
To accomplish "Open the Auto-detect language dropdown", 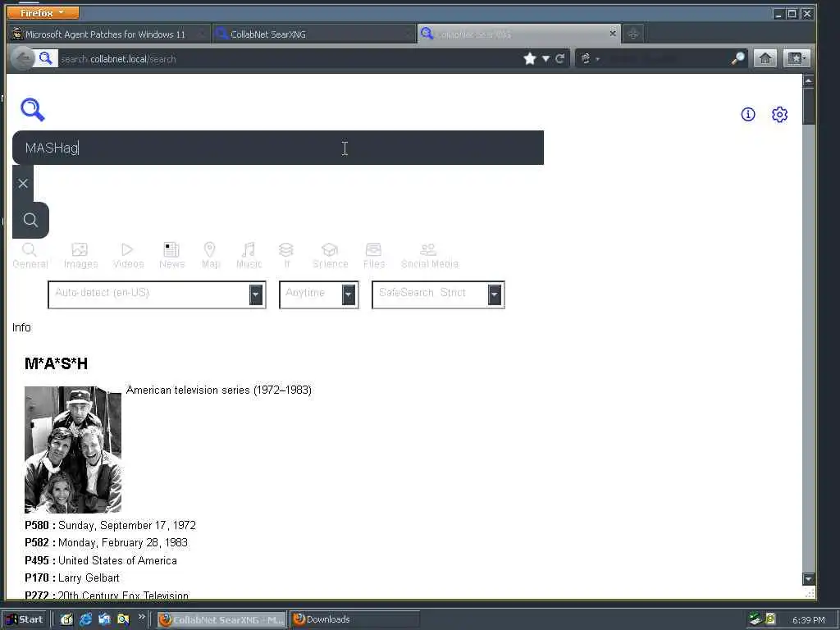I will click(157, 294).
